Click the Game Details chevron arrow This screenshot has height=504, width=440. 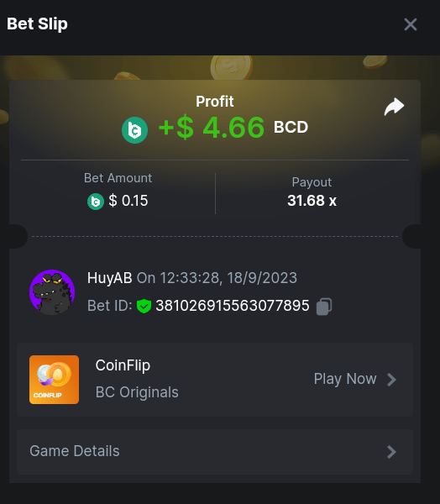[x=391, y=452]
